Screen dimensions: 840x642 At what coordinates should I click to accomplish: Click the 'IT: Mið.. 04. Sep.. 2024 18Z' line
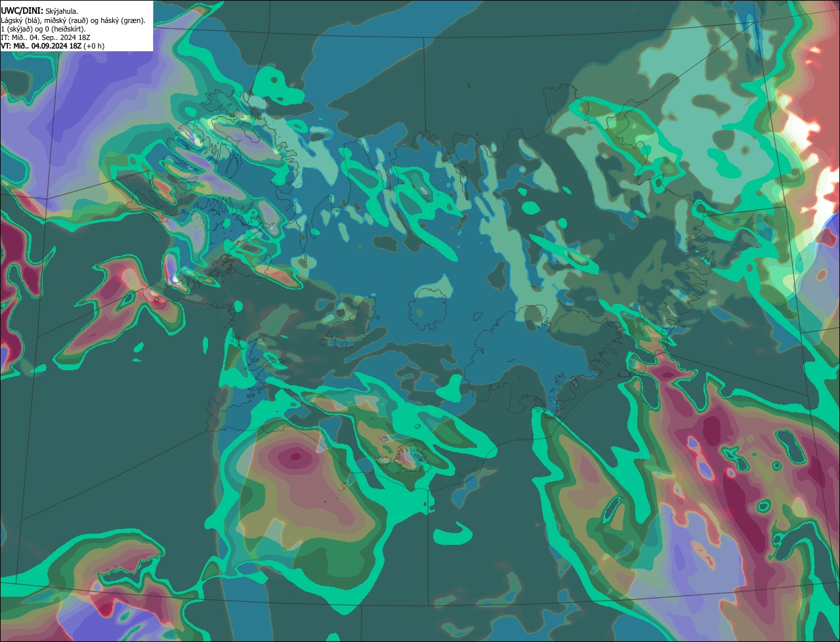pos(45,37)
